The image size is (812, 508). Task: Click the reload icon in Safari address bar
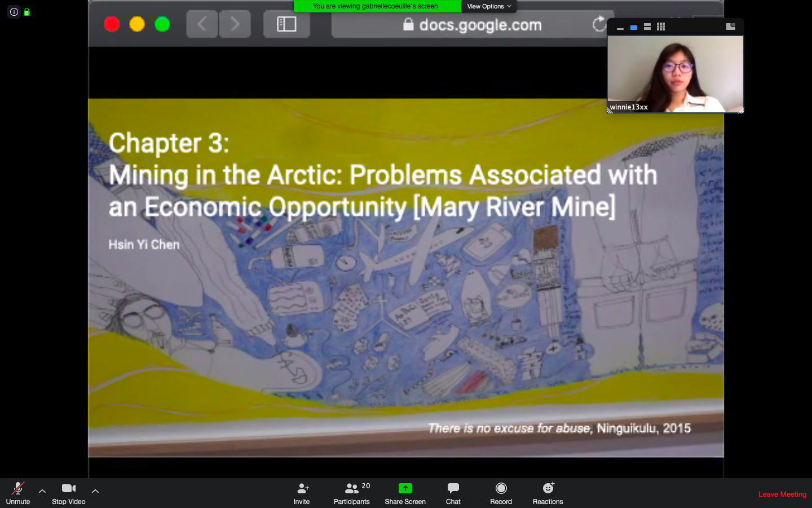[x=599, y=24]
